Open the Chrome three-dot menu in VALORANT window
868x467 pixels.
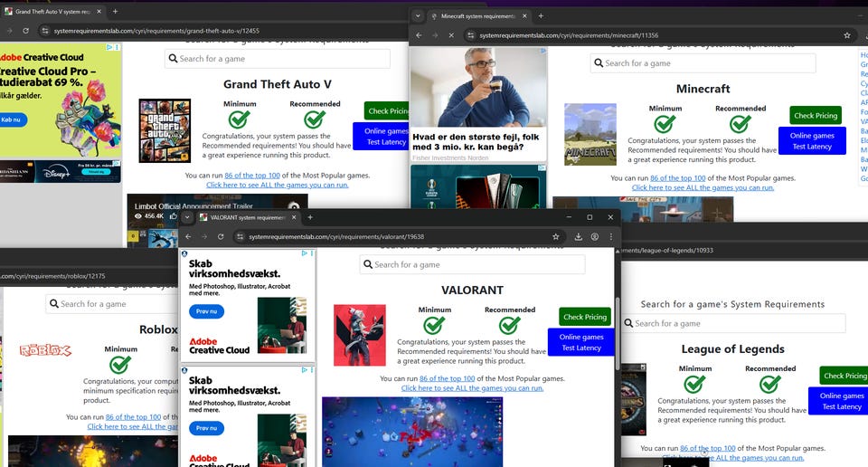[x=611, y=236]
